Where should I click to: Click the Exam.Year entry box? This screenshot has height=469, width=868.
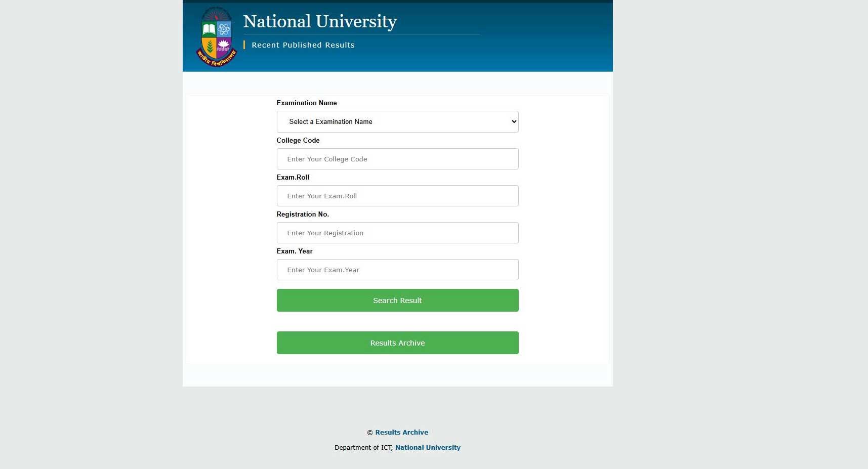[x=397, y=270]
